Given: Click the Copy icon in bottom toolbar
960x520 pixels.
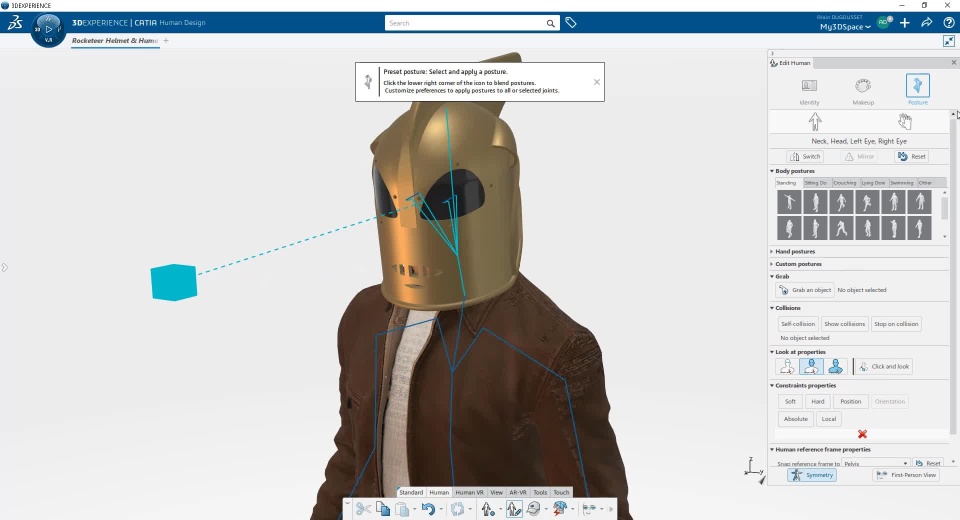Looking at the screenshot, I should 383,509.
